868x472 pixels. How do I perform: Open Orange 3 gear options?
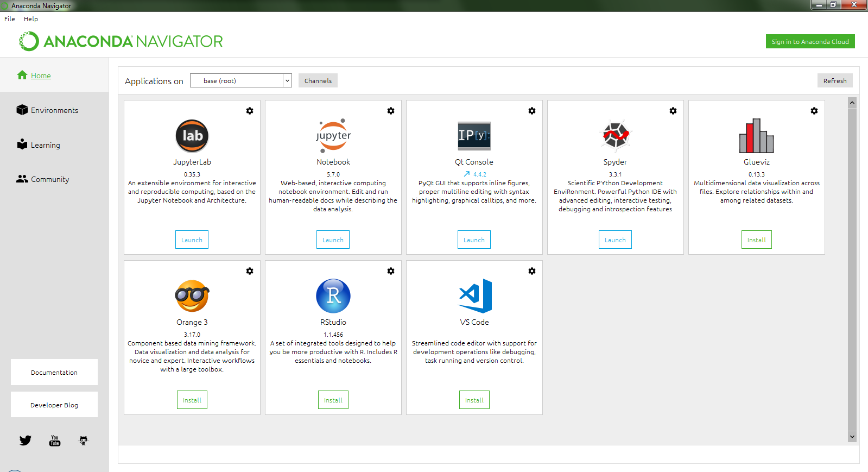(250, 271)
